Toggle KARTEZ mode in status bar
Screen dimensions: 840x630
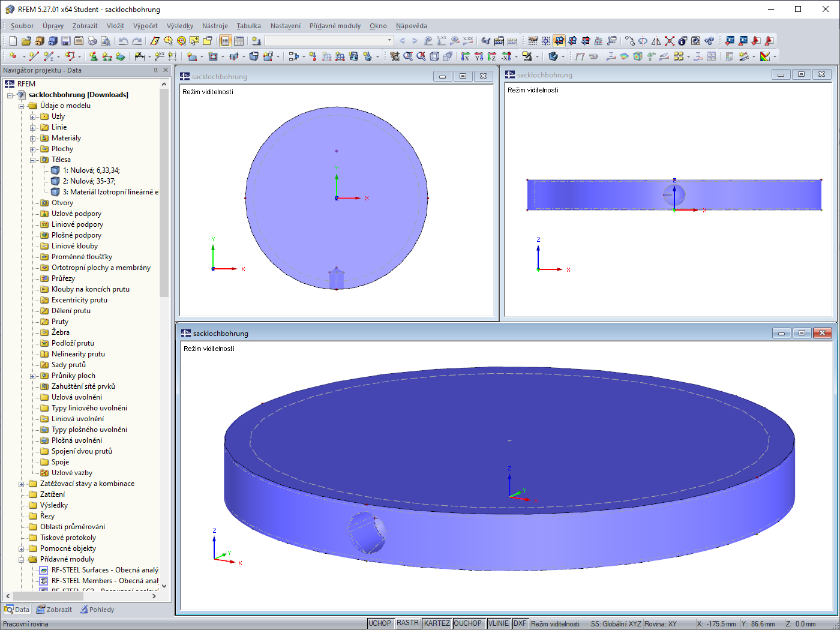pyautogui.click(x=437, y=623)
